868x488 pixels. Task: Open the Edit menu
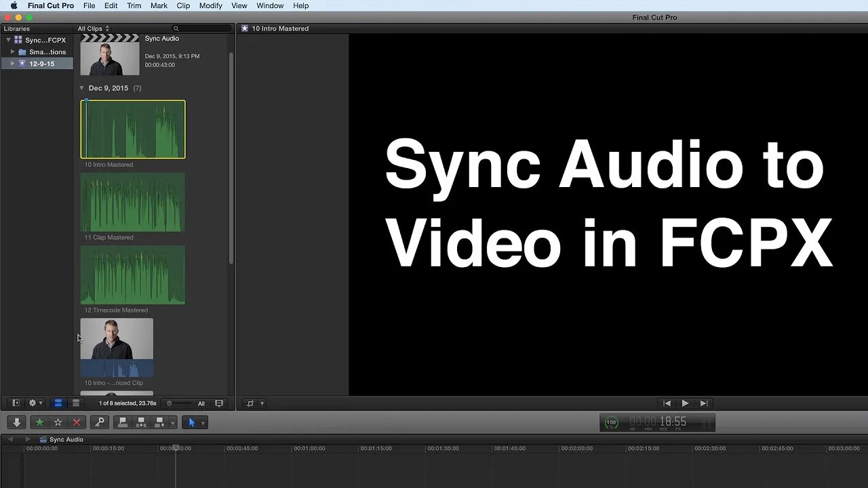[111, 5]
